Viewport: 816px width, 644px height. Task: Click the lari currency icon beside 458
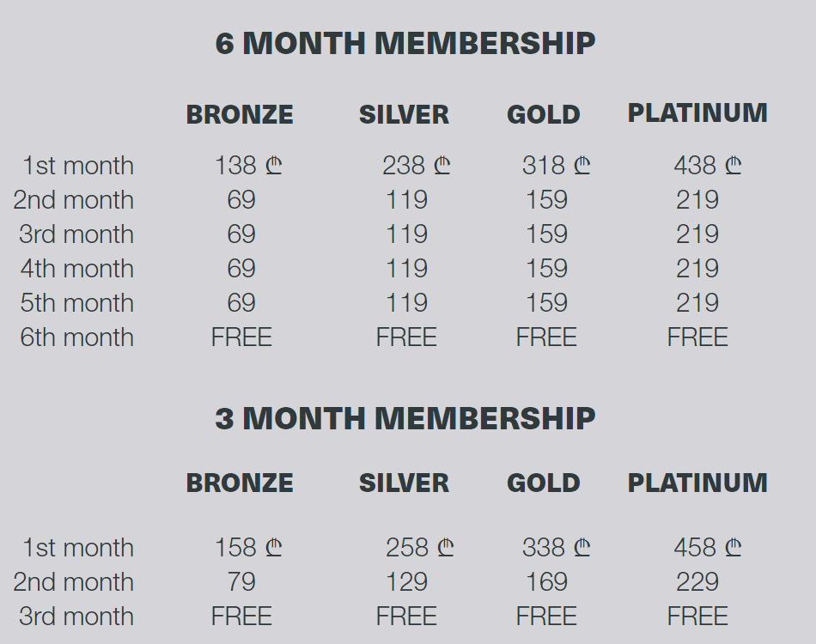point(733,547)
